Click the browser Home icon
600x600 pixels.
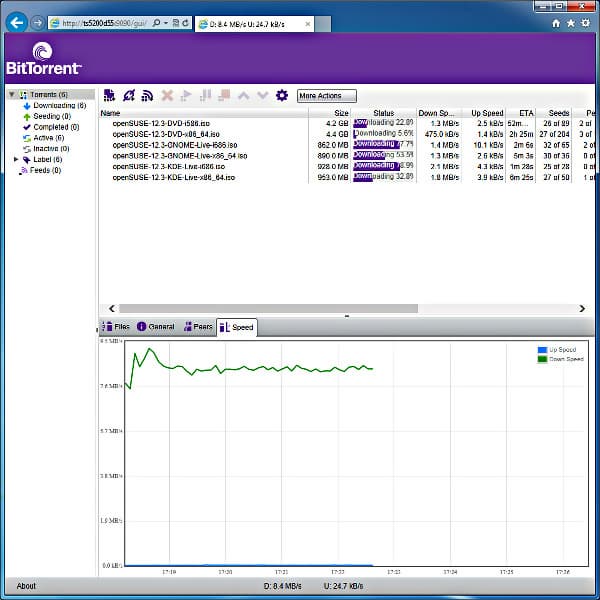pos(556,23)
